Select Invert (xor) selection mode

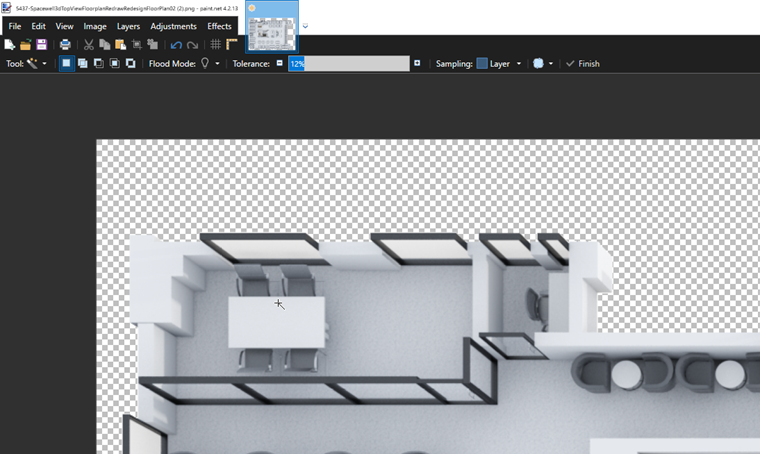tap(130, 63)
